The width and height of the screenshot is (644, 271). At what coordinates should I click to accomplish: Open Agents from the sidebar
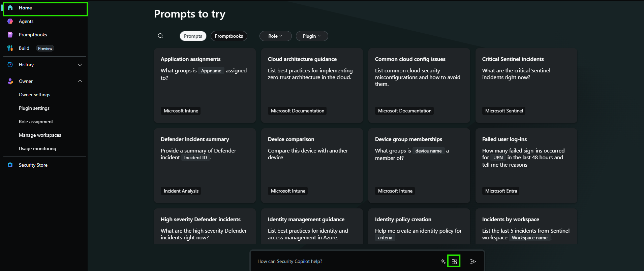coord(44,21)
